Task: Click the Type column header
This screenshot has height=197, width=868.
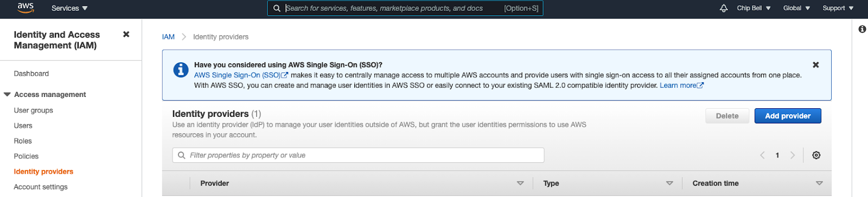Action: [551, 183]
